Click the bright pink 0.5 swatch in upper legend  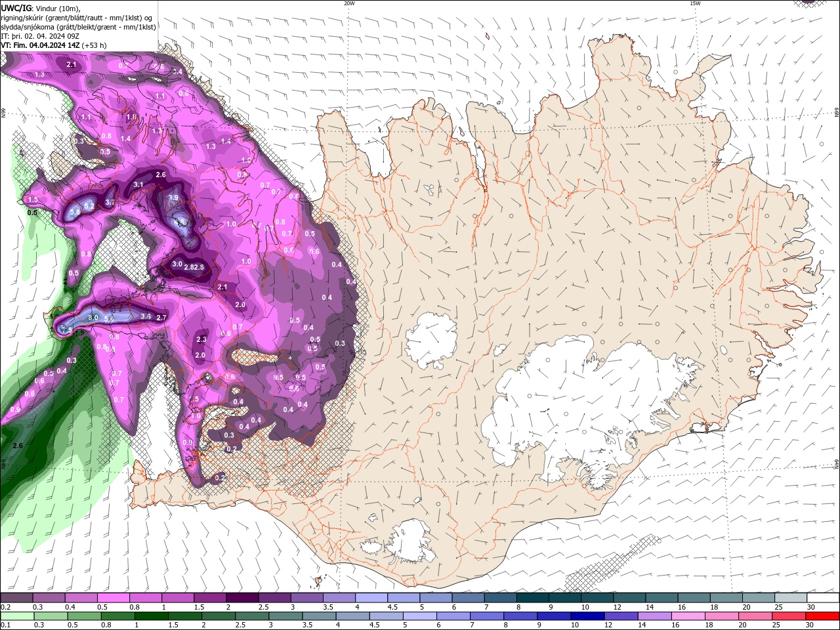pos(113,598)
